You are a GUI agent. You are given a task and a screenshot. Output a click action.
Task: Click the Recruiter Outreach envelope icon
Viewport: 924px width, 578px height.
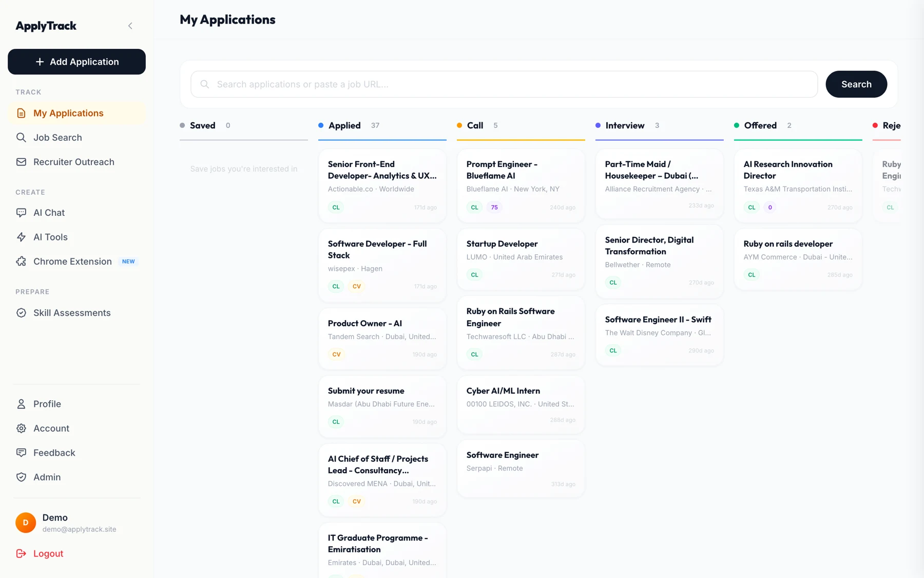pyautogui.click(x=21, y=162)
